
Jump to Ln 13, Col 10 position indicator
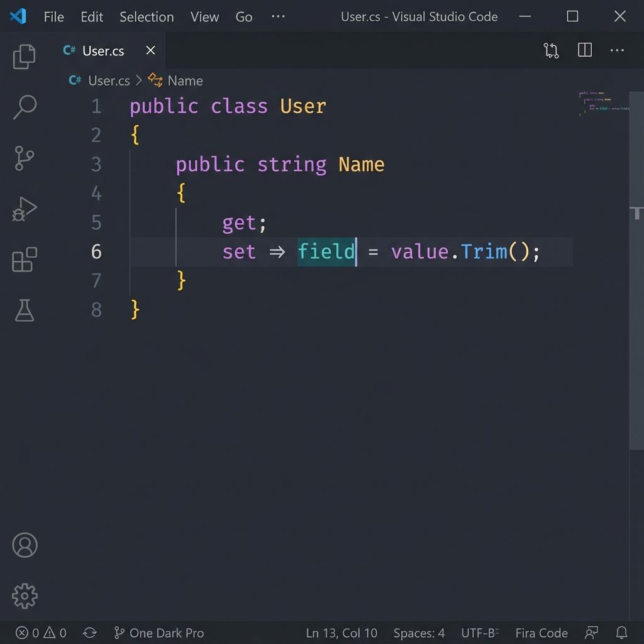342,633
